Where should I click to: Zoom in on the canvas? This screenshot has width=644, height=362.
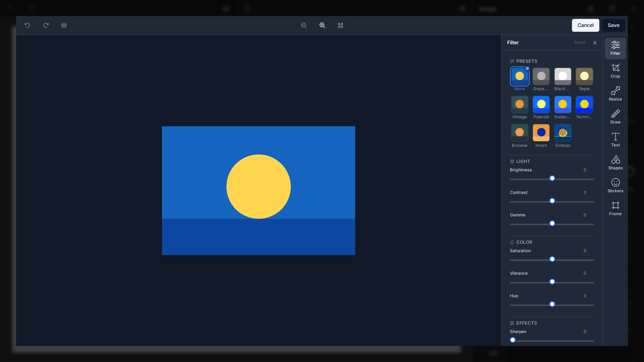tap(322, 25)
